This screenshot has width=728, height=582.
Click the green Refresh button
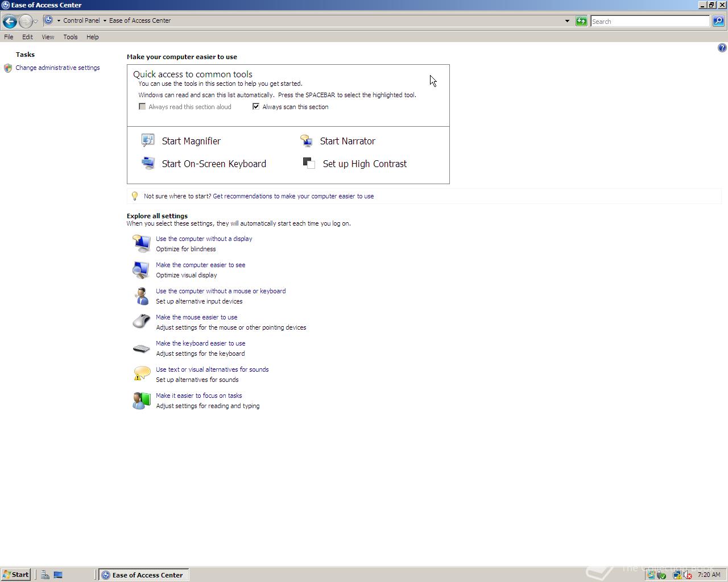581,21
